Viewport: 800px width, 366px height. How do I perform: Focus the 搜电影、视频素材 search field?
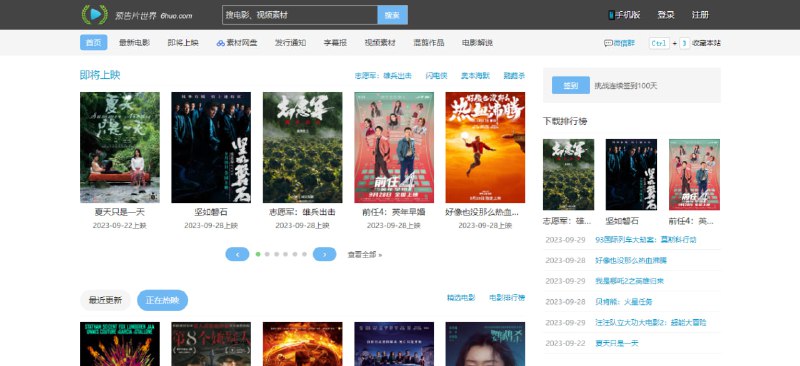tap(300, 15)
